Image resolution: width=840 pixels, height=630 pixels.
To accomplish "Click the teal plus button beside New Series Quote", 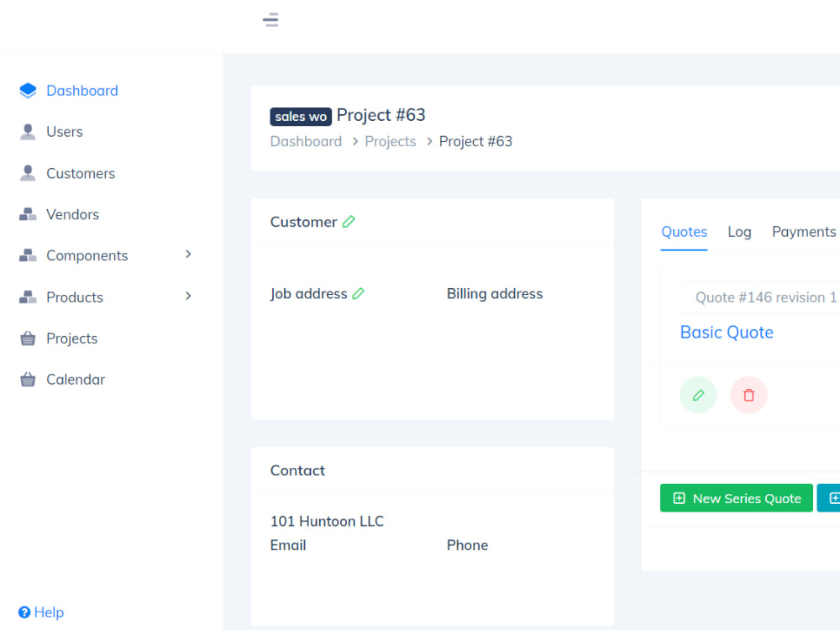I will pos(829,498).
